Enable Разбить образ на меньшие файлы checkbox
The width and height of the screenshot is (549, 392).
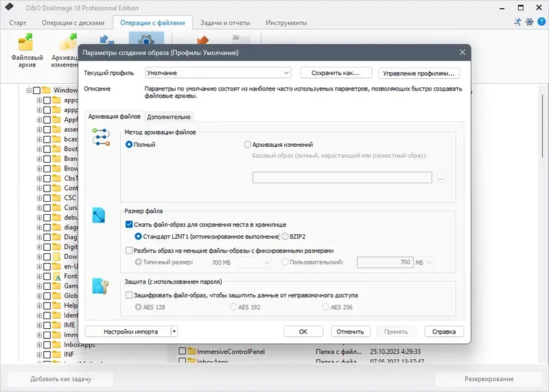(x=129, y=251)
